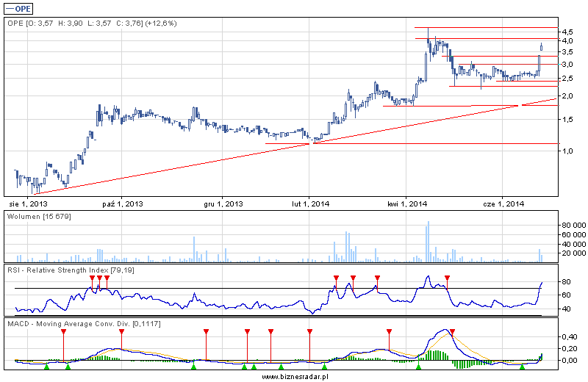Click the tallest volume bar in the Wolumen panel
Screen dimensions: 588x382
pos(429,242)
